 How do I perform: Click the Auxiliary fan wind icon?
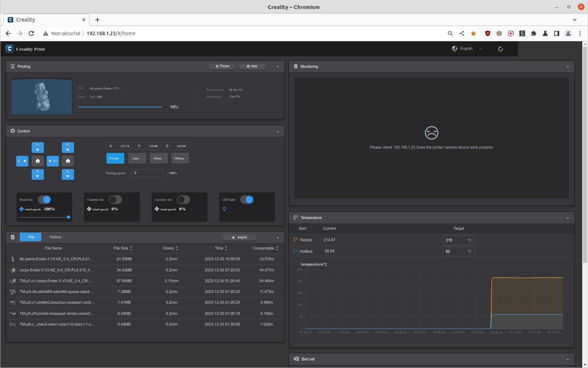coord(157,209)
